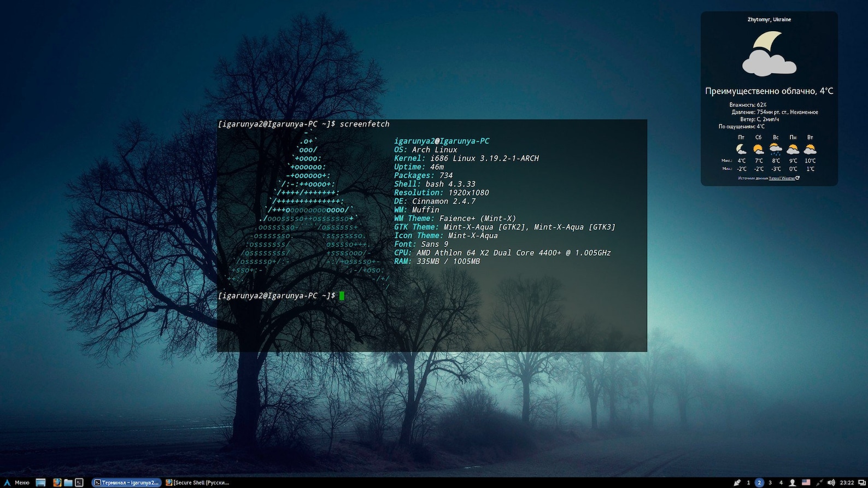Viewport: 868px width, 488px height.
Task: Click the -3°C min temperature for Вс
Action: [776, 169]
